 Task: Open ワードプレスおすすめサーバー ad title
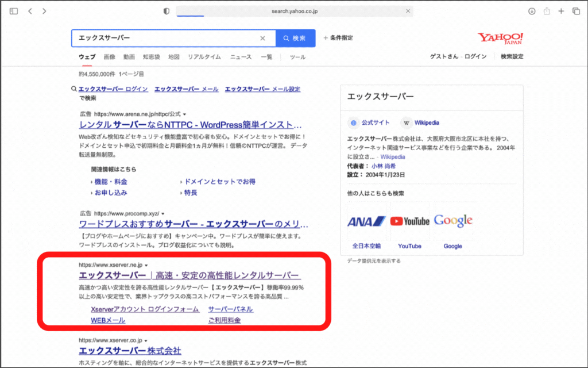pos(194,224)
